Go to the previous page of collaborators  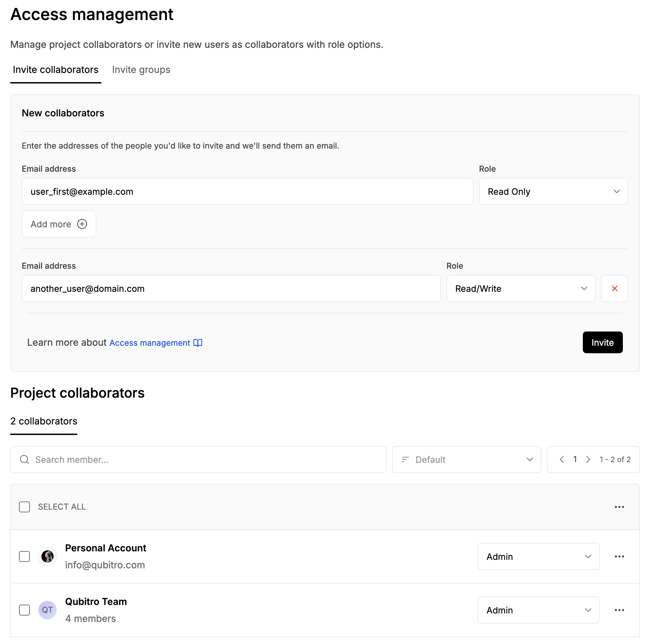[562, 459]
